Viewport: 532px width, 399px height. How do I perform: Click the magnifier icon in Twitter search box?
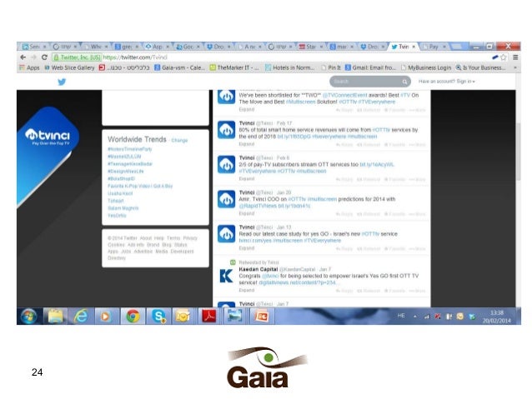coord(404,82)
